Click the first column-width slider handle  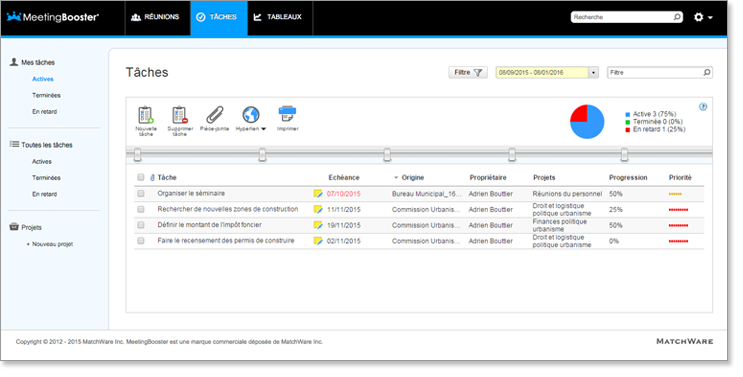click(137, 154)
